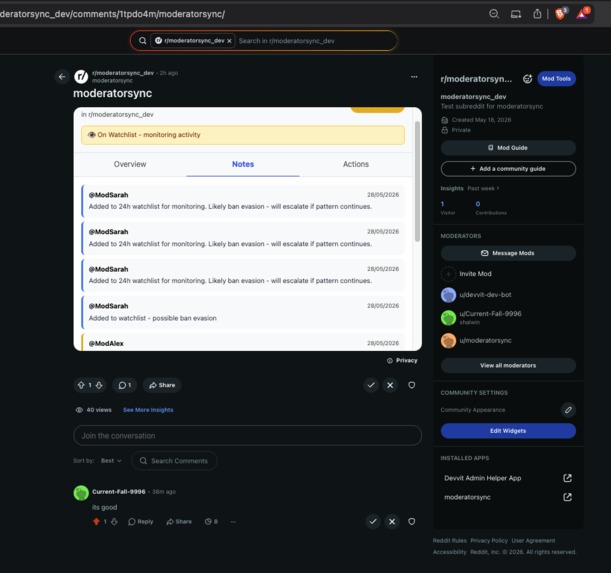
Task: Remove the post with X button
Action: [390, 385]
